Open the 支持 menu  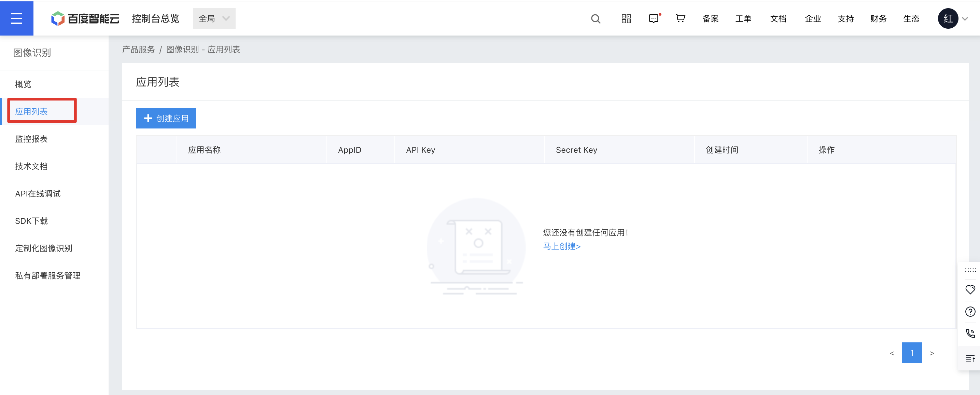pyautogui.click(x=846, y=19)
